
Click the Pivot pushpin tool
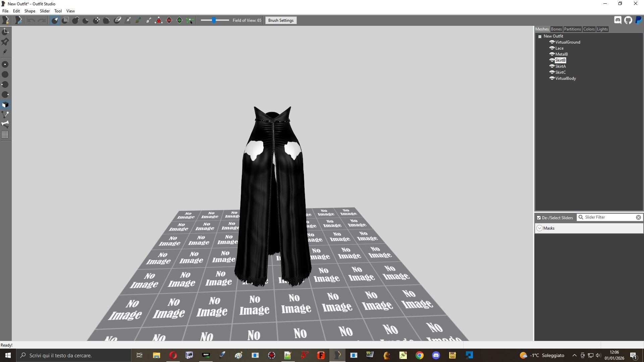click(x=5, y=42)
